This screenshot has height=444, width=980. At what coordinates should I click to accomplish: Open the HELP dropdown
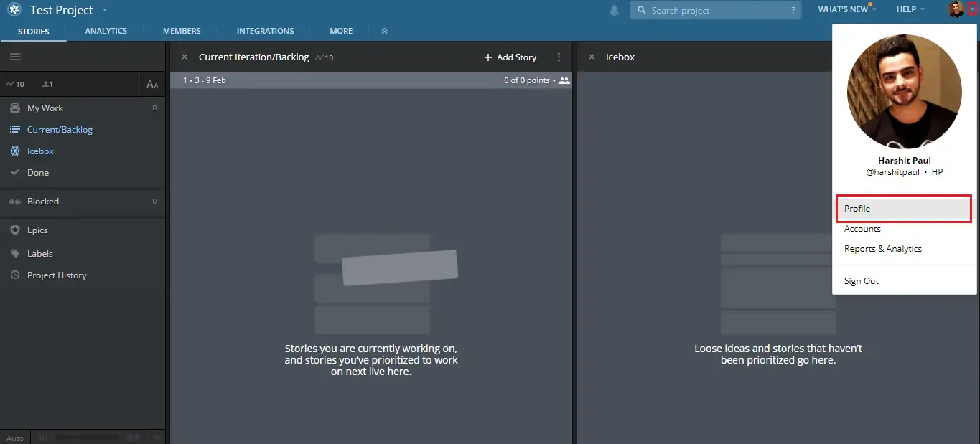pos(910,9)
